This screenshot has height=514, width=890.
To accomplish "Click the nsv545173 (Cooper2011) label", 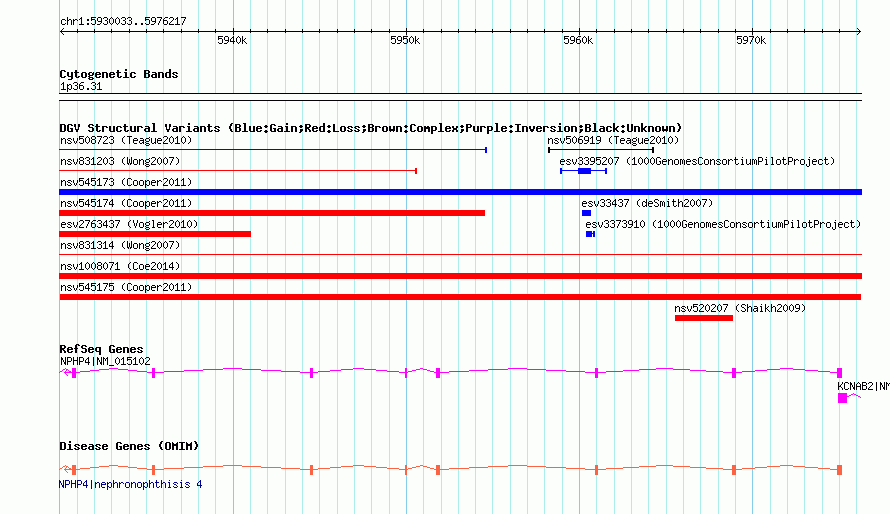I will click(126, 182).
